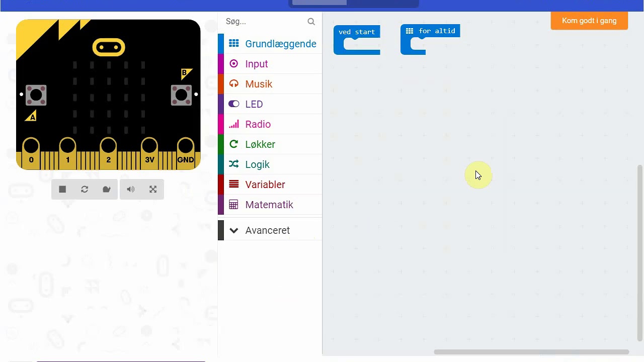Image resolution: width=644 pixels, height=362 pixels.
Task: Toggle simulator slow-motion mode
Action: 107,190
